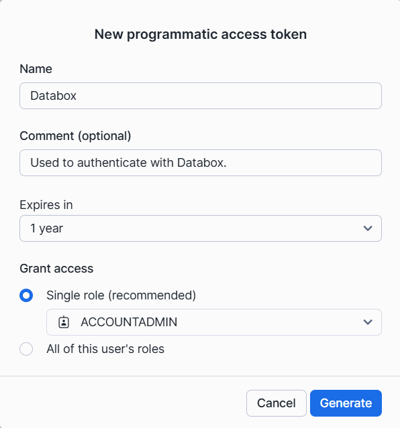Open the Expires in dropdown showing 1 year
400x428 pixels.
coord(200,228)
